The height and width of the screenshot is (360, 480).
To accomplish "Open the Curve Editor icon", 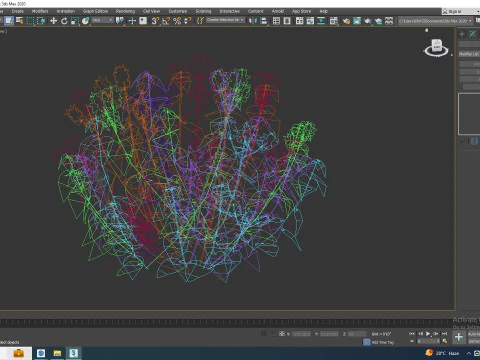I will pos(310,21).
